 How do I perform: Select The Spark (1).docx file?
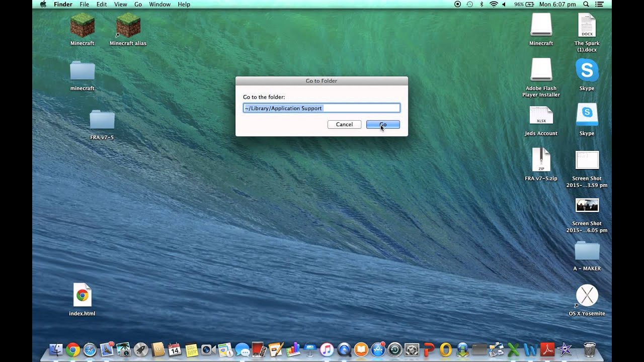click(x=587, y=25)
